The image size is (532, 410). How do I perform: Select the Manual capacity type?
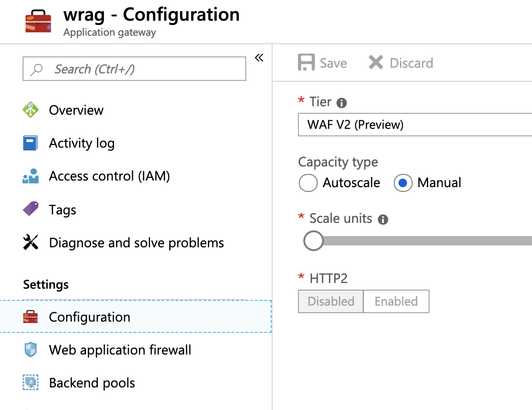pyautogui.click(x=403, y=183)
